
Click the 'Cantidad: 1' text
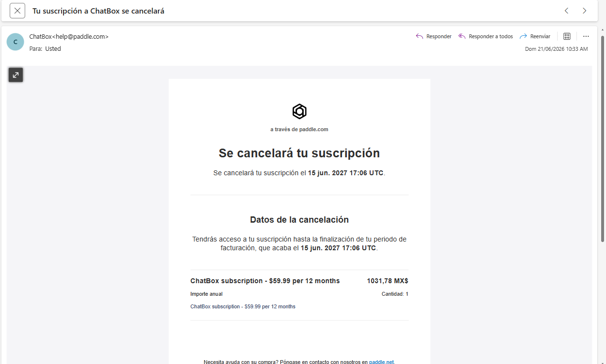(x=395, y=294)
